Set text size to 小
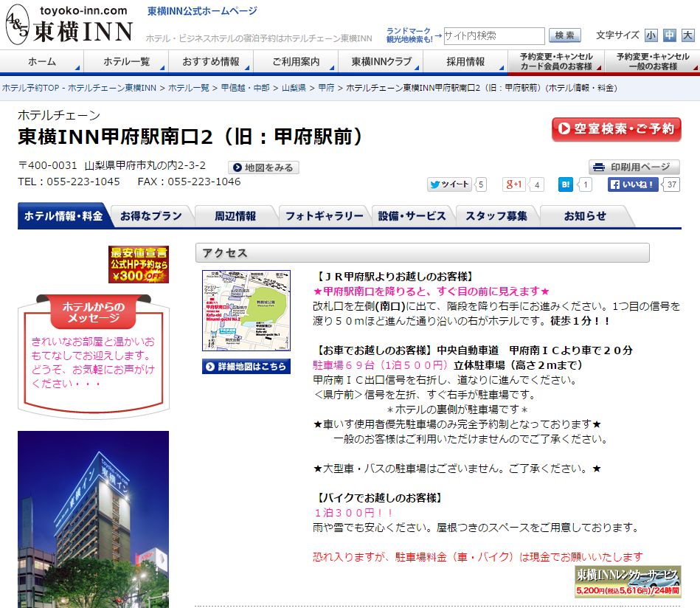Viewport: 700px width, 608px height. (x=651, y=35)
